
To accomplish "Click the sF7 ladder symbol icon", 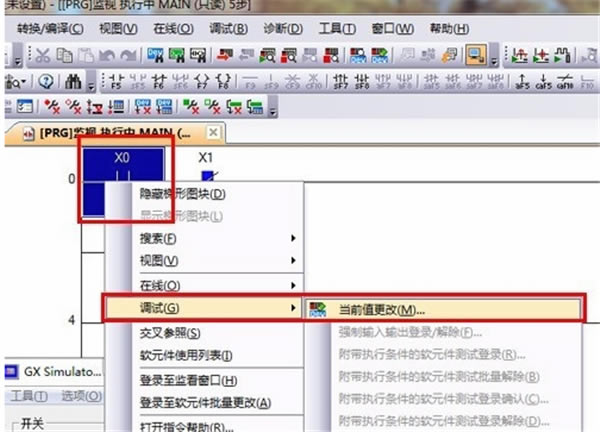I will point(340,82).
